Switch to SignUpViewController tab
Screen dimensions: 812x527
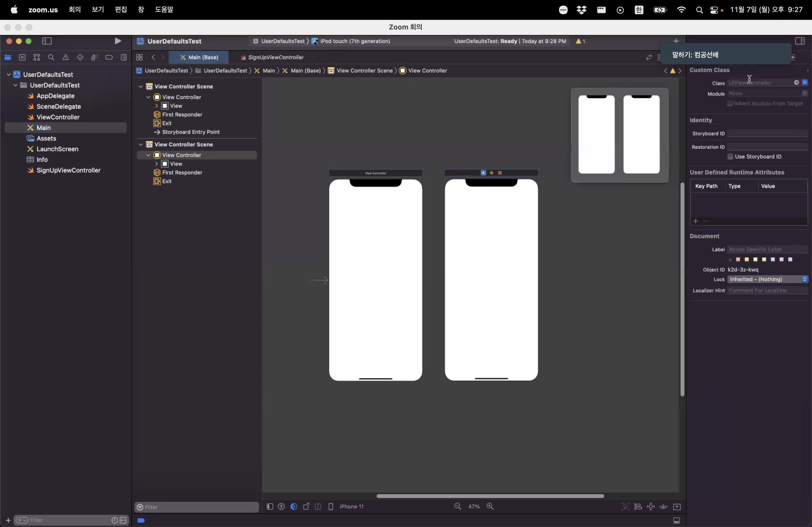[272, 57]
